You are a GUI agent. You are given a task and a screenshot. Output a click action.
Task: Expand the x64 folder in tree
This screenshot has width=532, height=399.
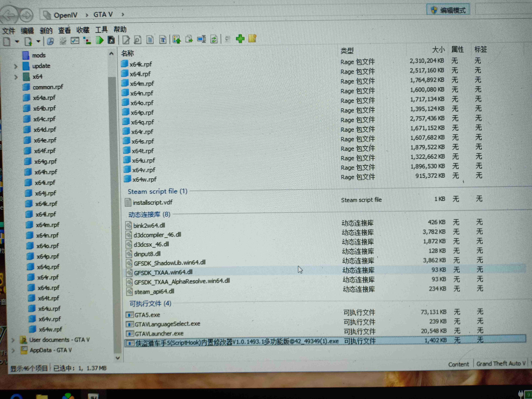[16, 77]
